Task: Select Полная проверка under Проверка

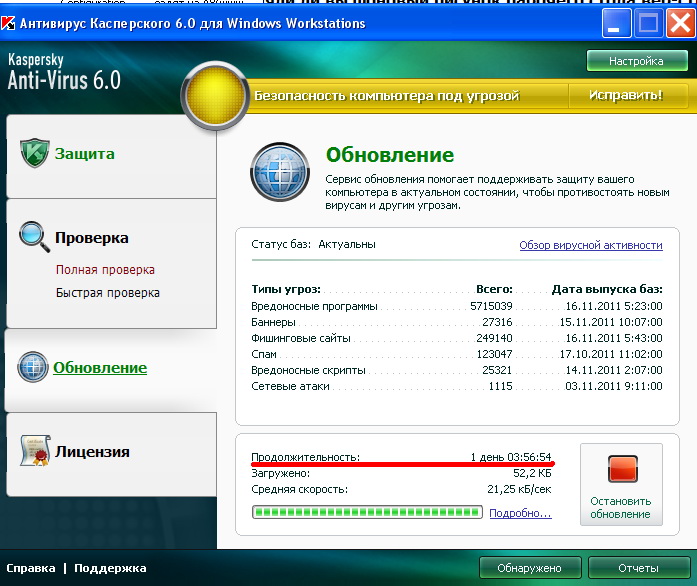Action: click(105, 270)
